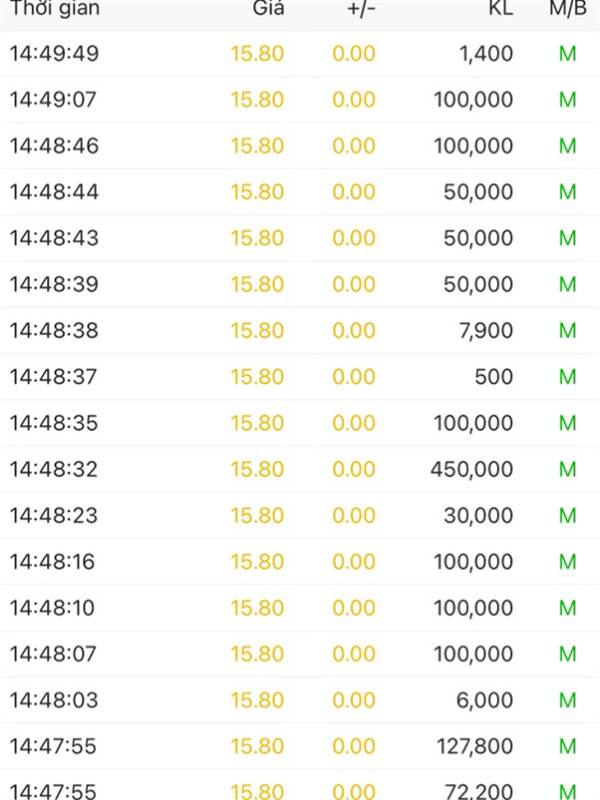Click the "Thời gian" column header
Screen dimensions: 600x800
pos(54,8)
